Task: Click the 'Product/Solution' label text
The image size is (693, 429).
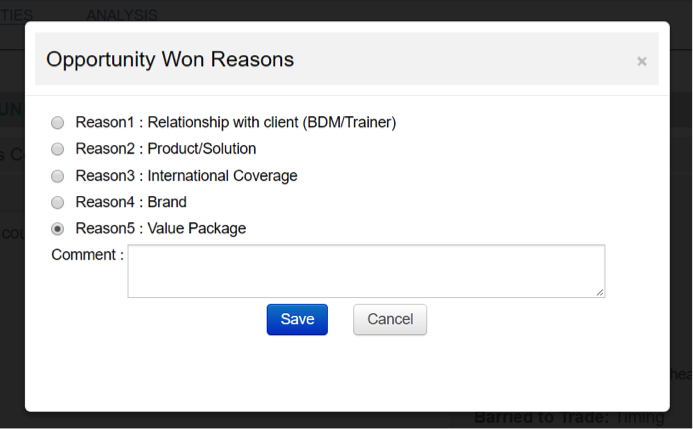Action: [202, 149]
